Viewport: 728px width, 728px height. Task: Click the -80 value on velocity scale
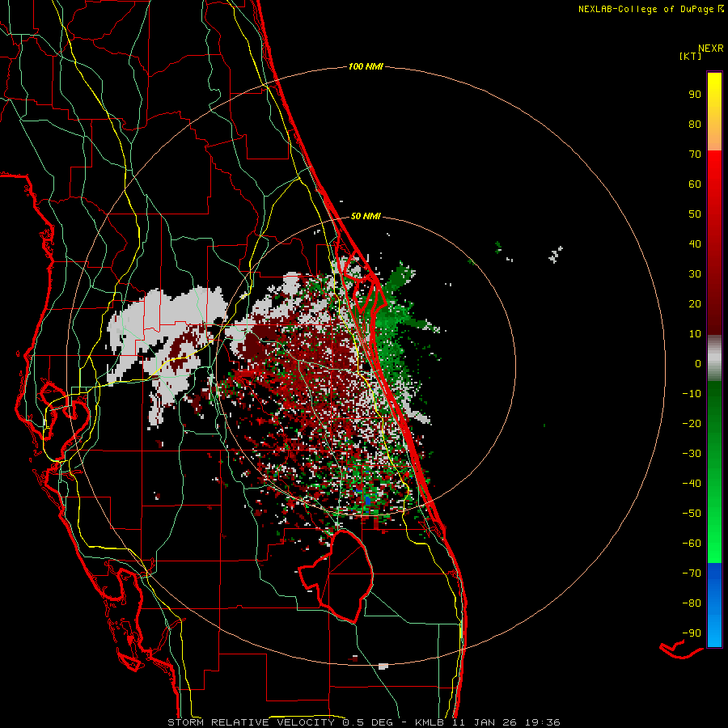(692, 603)
